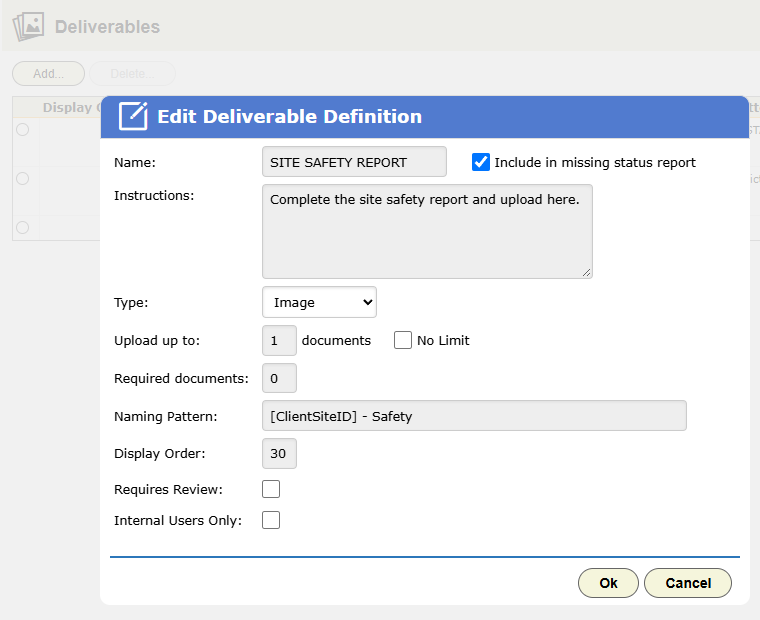760x620 pixels.
Task: Click the Upload up to number field
Action: click(279, 340)
